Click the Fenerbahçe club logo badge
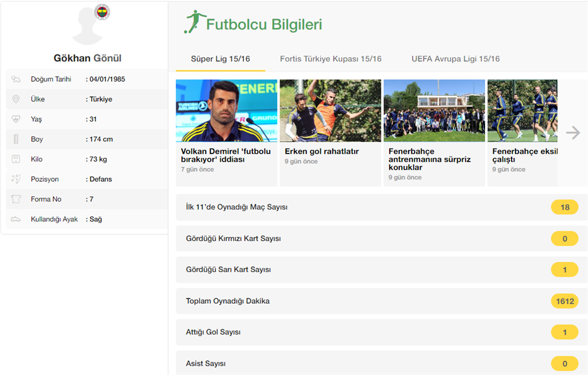 (102, 12)
